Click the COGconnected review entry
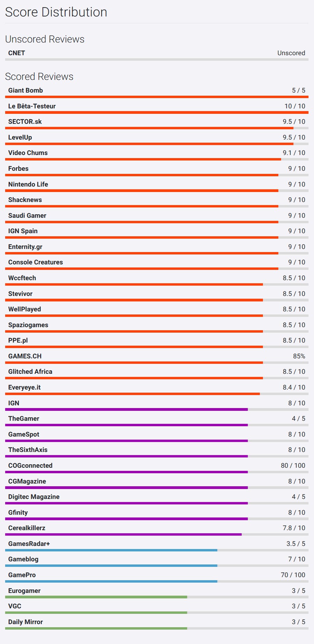This screenshot has width=314, height=644. point(30,466)
